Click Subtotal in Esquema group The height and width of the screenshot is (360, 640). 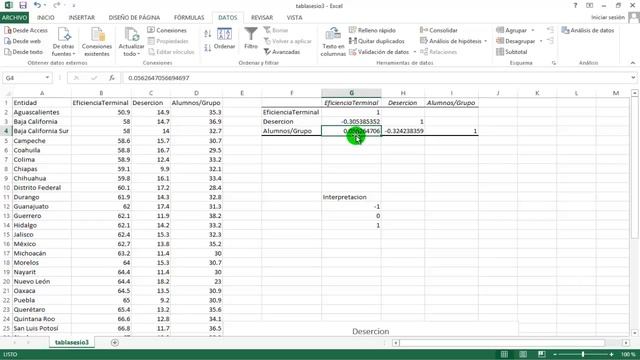(x=512, y=52)
